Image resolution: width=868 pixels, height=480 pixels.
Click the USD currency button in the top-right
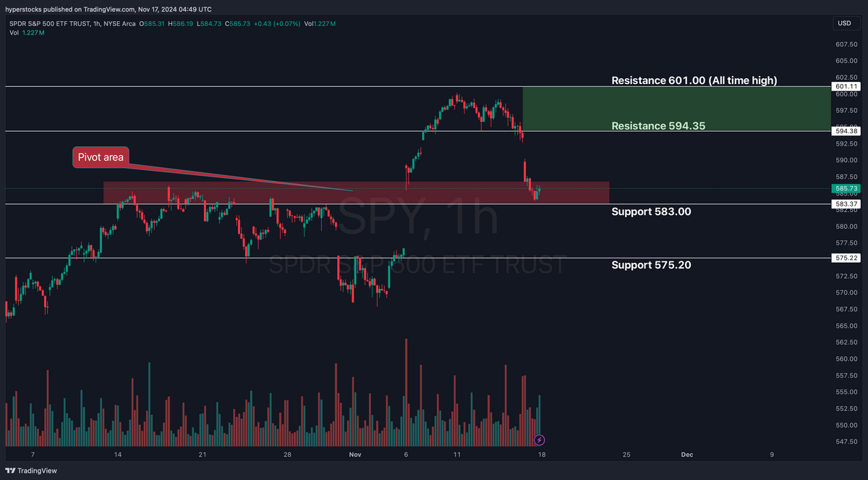click(845, 22)
